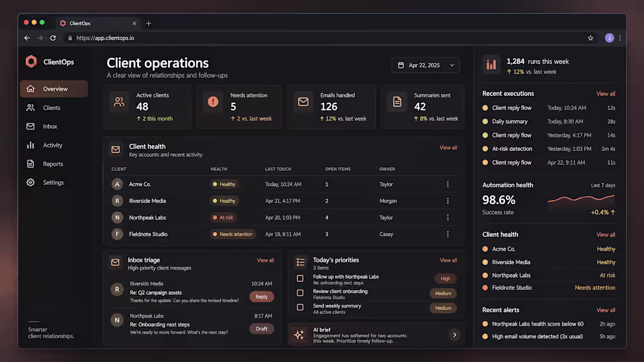This screenshot has width=644, height=362.
Task: Open the Northpeak Labs health score alert
Action: pyautogui.click(x=549, y=324)
